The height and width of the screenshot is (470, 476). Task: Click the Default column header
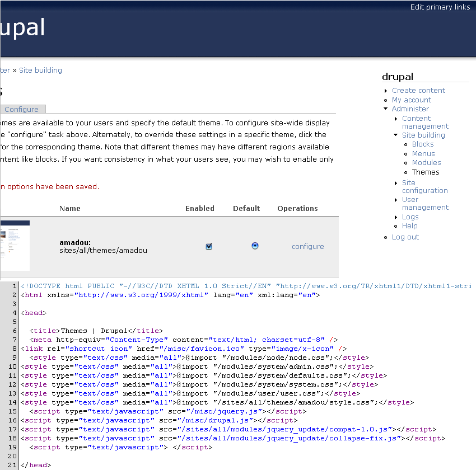246,208
